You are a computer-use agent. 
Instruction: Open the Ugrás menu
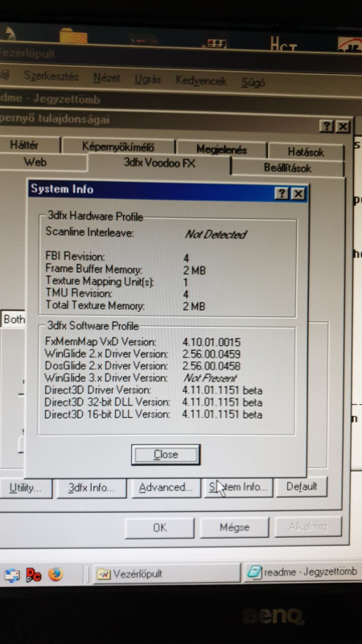(147, 79)
